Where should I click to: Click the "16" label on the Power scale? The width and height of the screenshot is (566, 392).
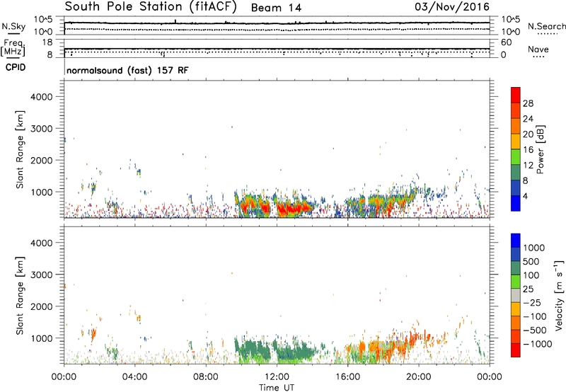pyautogui.click(x=528, y=150)
